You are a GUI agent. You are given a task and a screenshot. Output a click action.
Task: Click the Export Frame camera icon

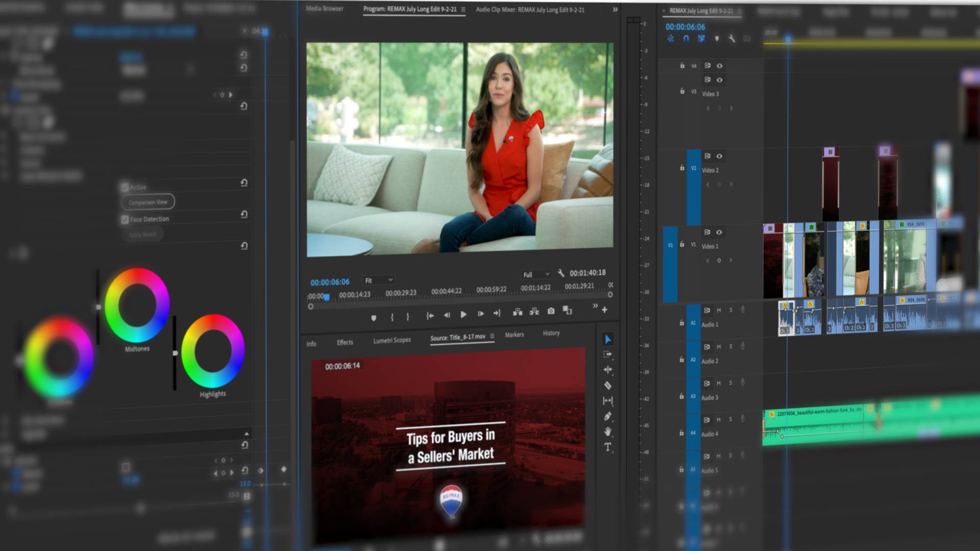coord(551,311)
